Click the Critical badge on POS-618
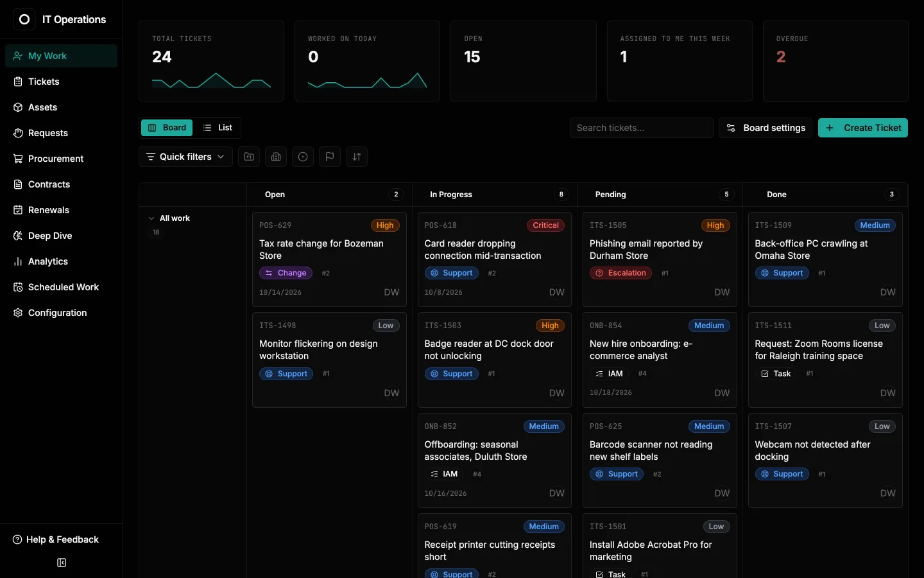The width and height of the screenshot is (924, 578). (x=545, y=225)
